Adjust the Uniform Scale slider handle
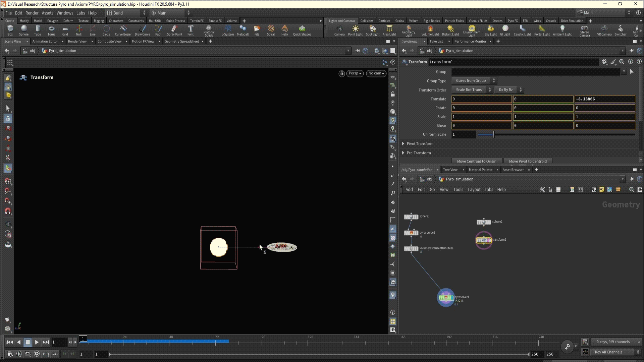The width and height of the screenshot is (644, 362). [493, 134]
